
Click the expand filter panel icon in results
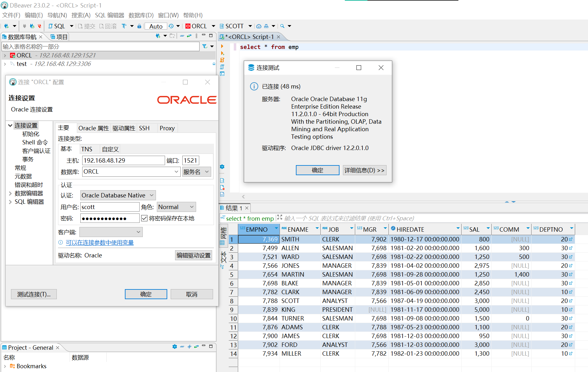point(280,217)
